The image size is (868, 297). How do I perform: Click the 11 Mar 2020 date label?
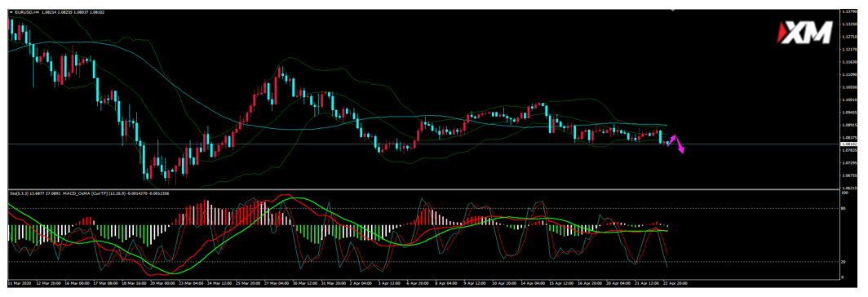click(x=19, y=282)
